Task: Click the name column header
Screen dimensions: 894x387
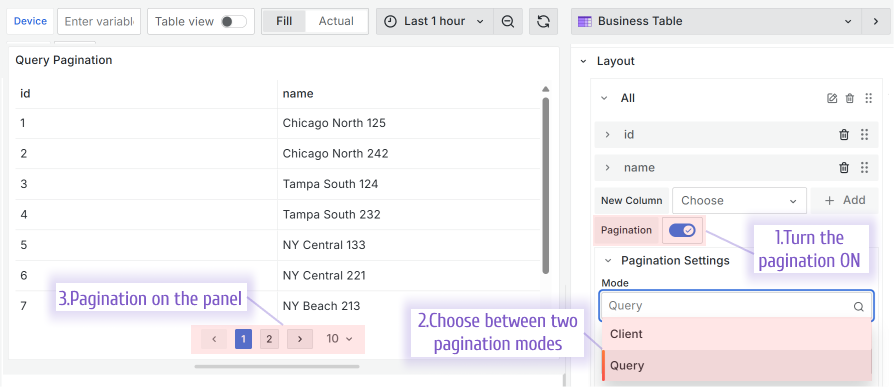Action: click(409, 93)
